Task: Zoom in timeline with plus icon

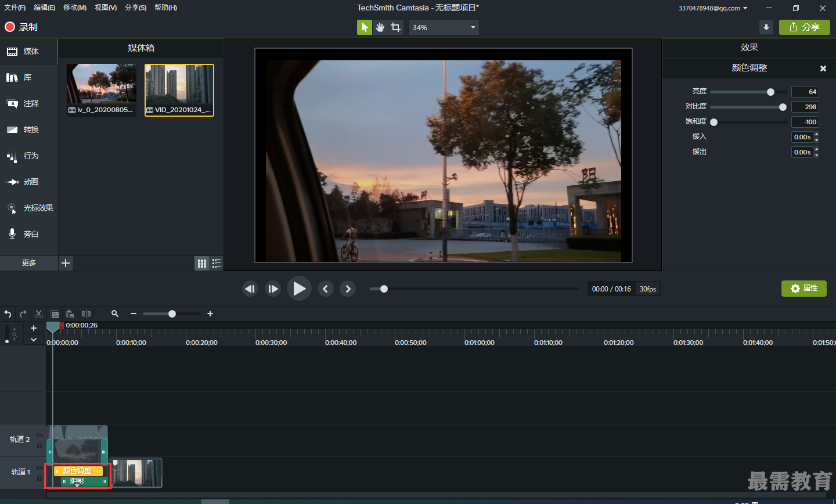Action: [x=210, y=314]
